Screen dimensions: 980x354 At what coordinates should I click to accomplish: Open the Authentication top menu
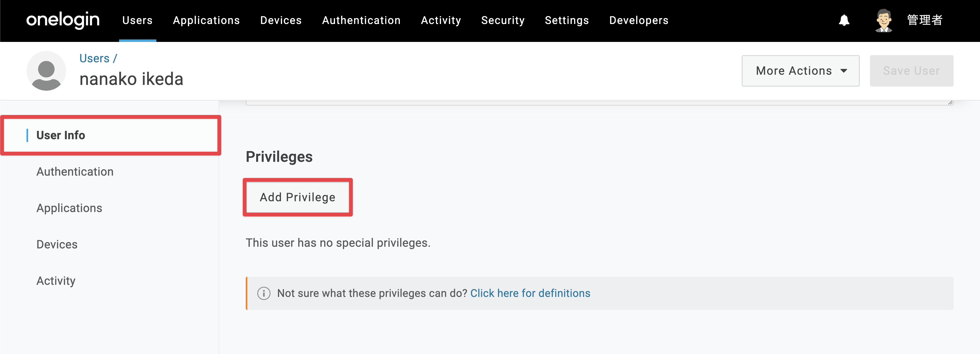click(361, 20)
